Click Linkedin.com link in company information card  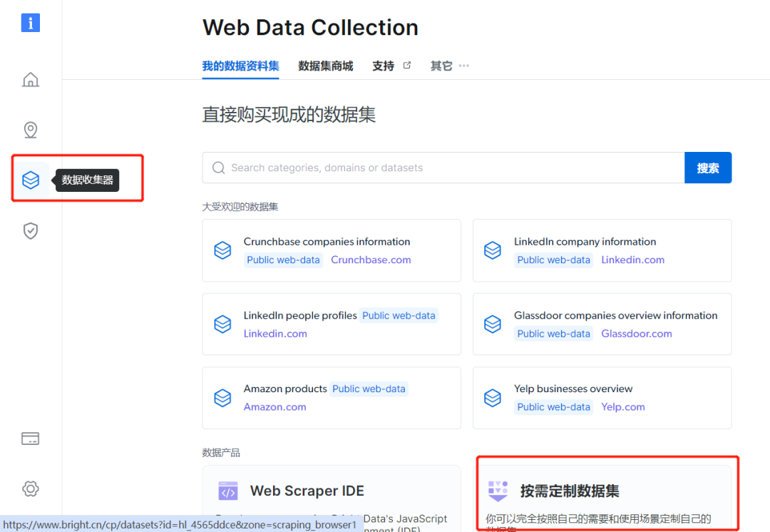tap(632, 260)
